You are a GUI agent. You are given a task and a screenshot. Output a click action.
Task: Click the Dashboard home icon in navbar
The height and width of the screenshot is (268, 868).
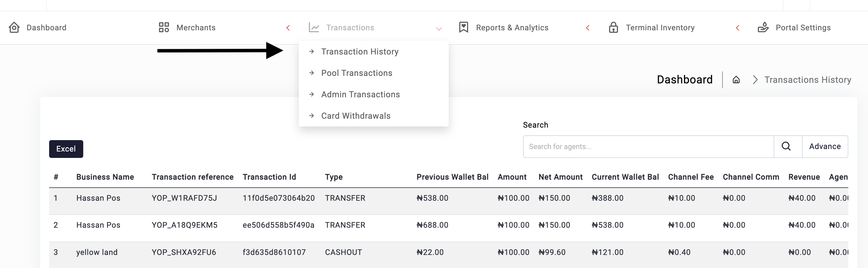pyautogui.click(x=14, y=27)
